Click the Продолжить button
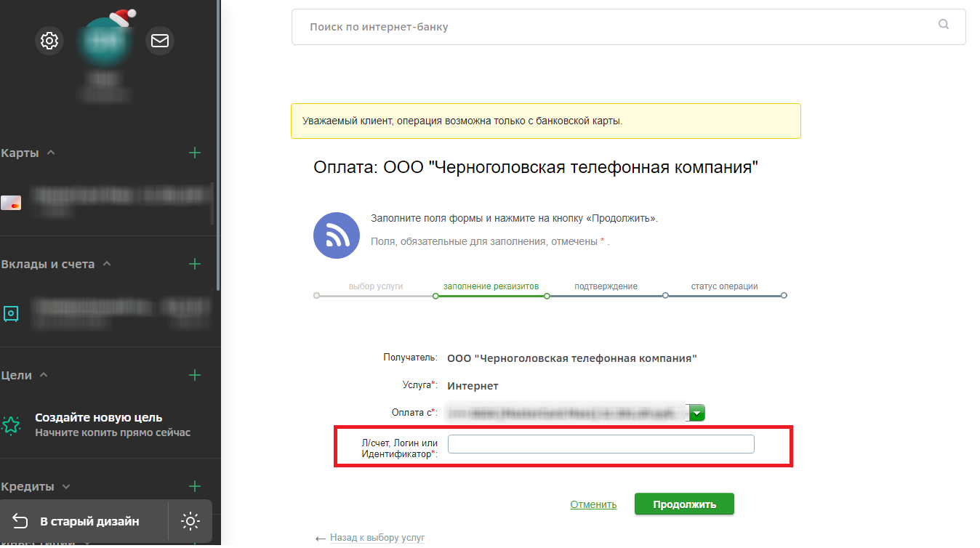This screenshot has width=980, height=548. [684, 504]
